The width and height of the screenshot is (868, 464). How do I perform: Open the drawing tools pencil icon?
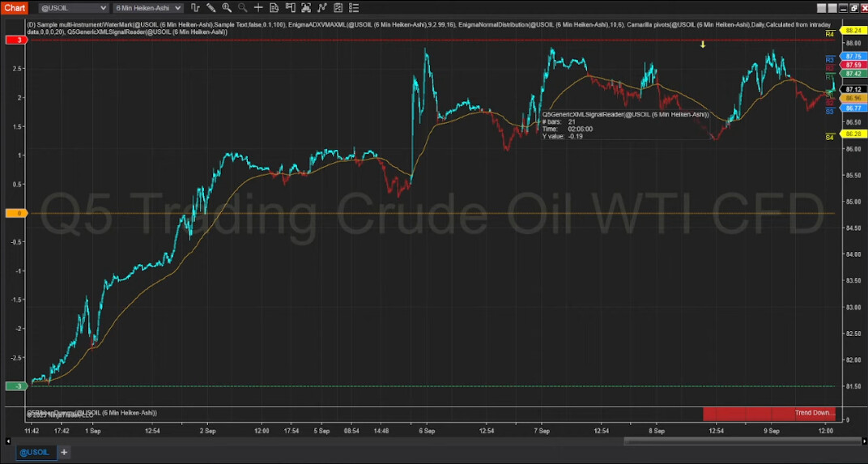point(211,8)
